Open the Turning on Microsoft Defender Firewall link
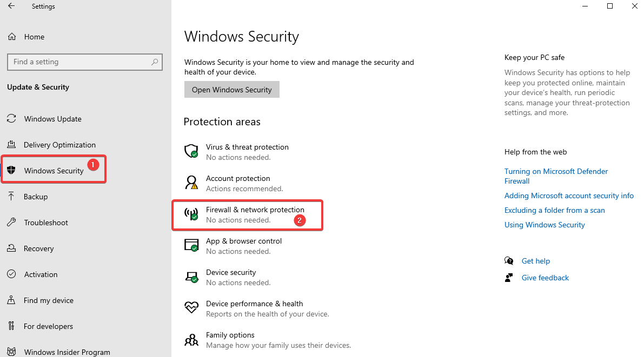The image size is (644, 357). click(556, 176)
